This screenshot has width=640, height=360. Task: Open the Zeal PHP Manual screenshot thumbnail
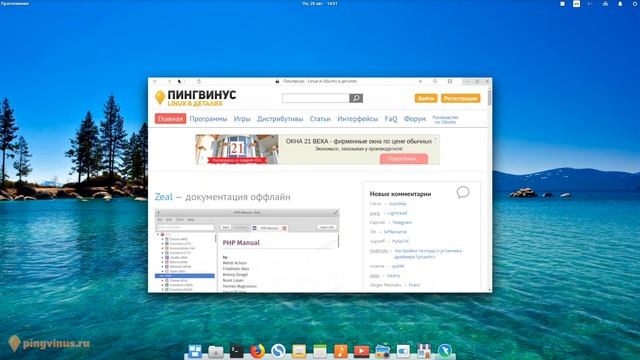tap(247, 250)
